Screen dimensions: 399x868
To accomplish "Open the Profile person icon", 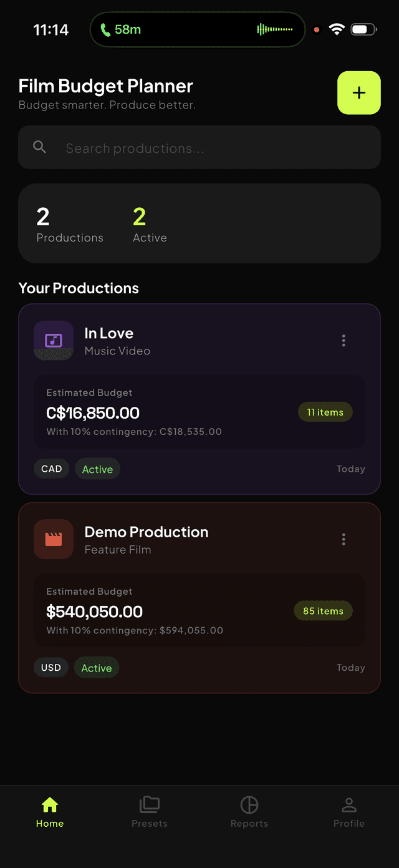I will coord(349,804).
